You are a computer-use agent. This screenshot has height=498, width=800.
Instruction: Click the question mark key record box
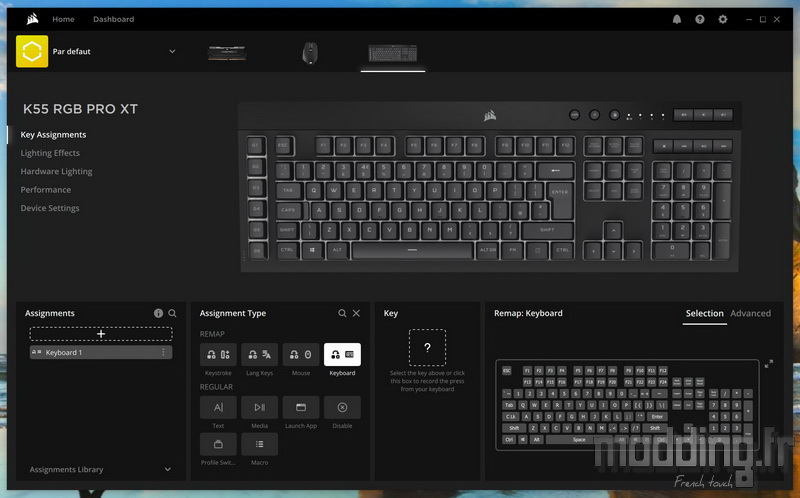pos(427,347)
